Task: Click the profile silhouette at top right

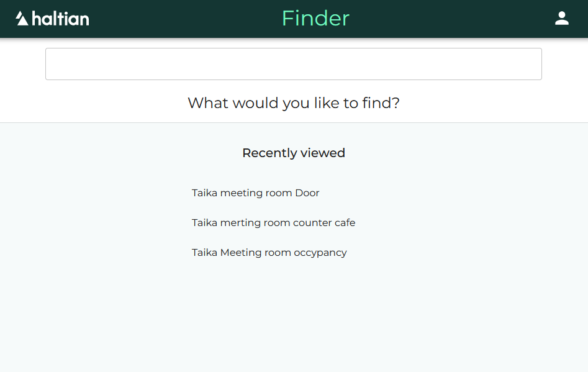Action: pyautogui.click(x=561, y=19)
